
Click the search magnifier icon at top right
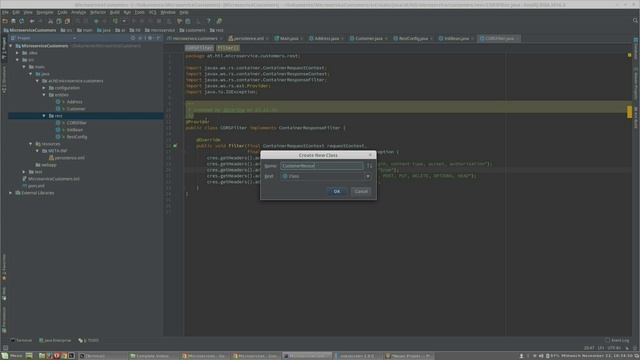635,20
